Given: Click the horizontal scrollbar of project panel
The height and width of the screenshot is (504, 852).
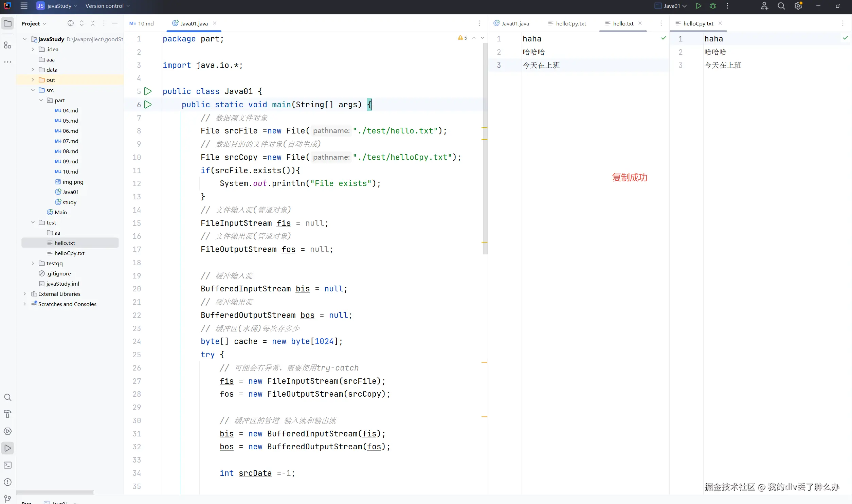Looking at the screenshot, I should click(x=55, y=492).
